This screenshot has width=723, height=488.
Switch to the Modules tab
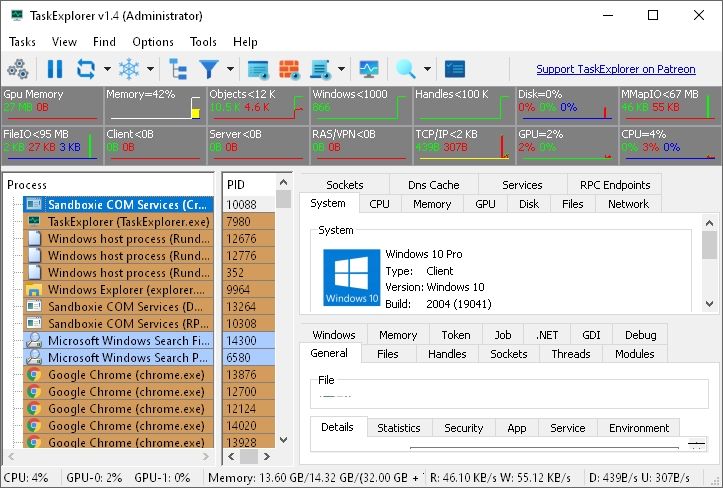(634, 354)
